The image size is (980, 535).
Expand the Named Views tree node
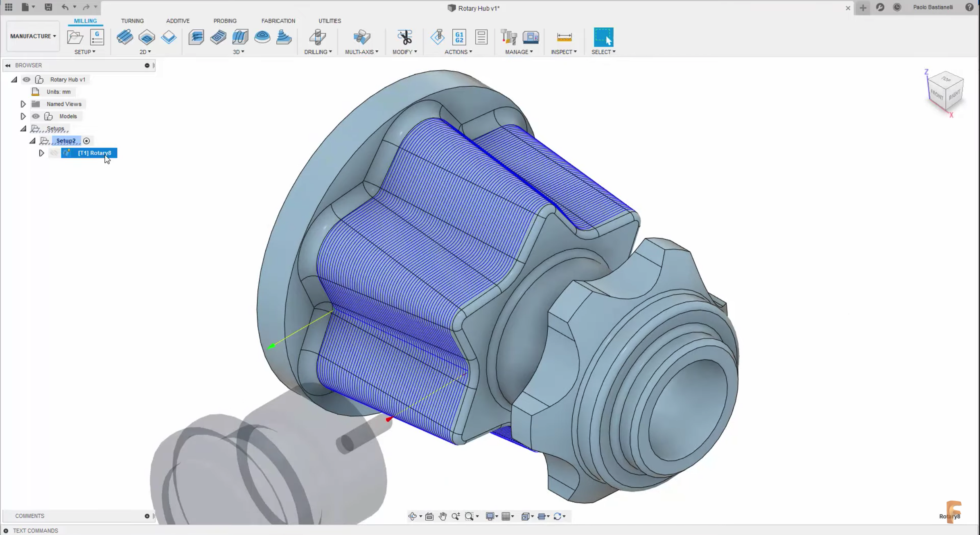click(x=23, y=104)
